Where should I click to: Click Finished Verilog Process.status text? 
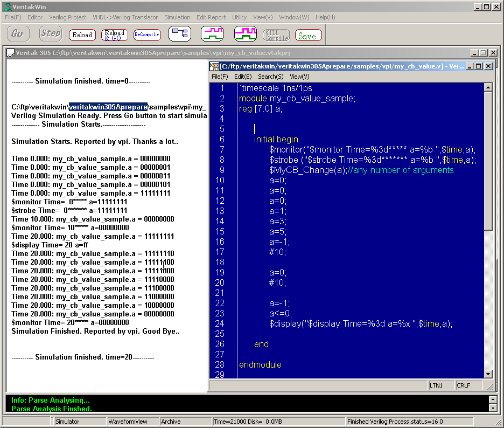[395, 422]
